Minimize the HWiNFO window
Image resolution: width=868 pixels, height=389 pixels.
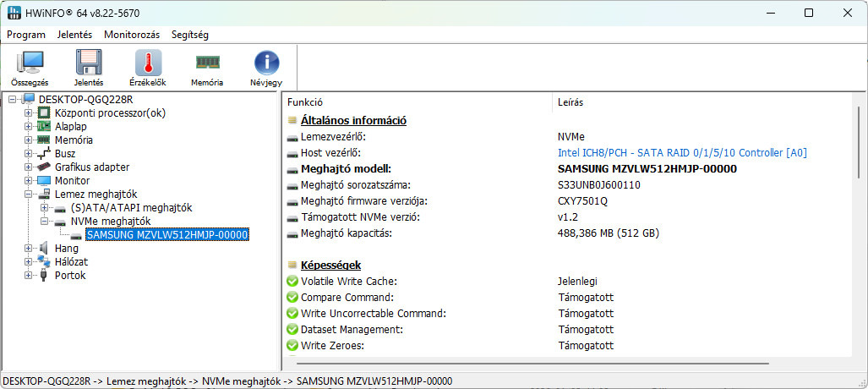771,14
